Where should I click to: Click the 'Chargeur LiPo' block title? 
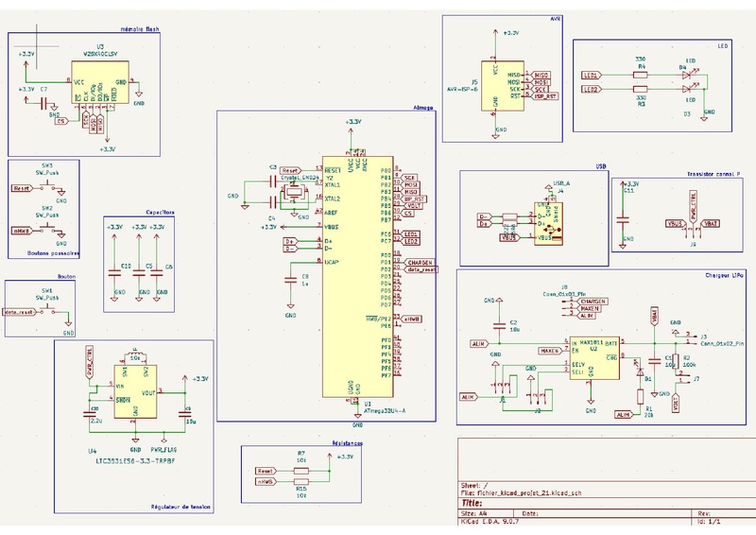[x=724, y=275]
